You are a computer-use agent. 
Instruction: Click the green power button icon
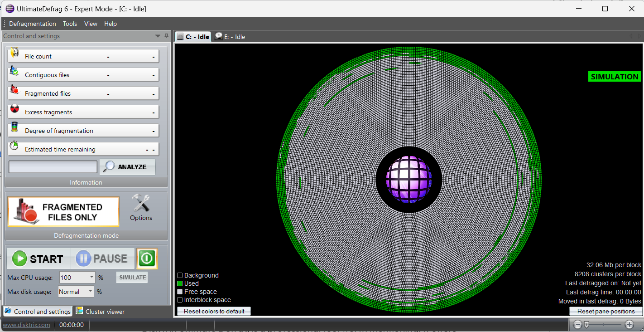pyautogui.click(x=147, y=259)
